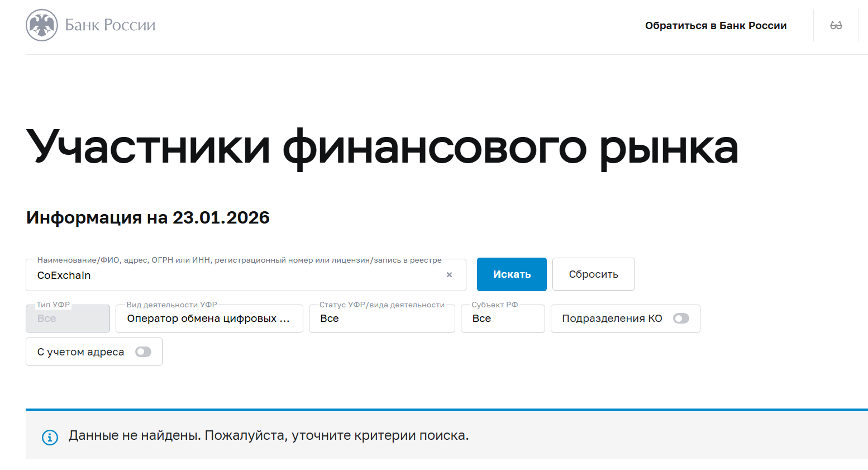The height and width of the screenshot is (470, 868).
Task: Reset filters with the "Сбросить" button
Action: pos(593,274)
